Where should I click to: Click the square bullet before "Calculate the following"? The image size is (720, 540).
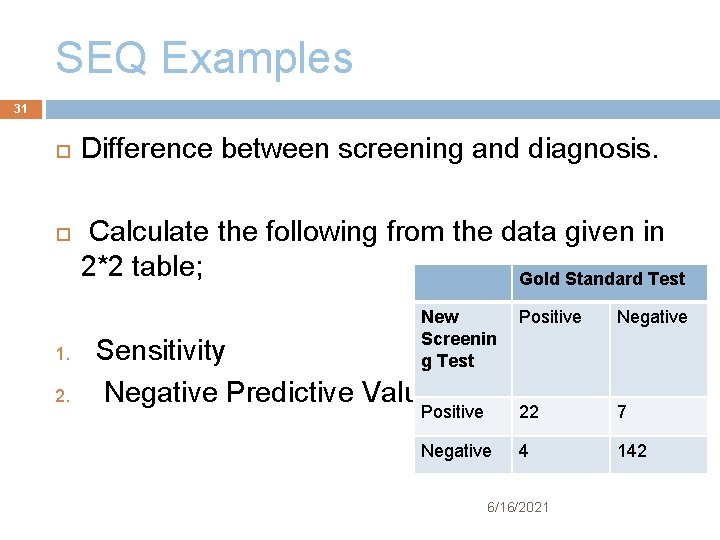pyautogui.click(x=61, y=234)
